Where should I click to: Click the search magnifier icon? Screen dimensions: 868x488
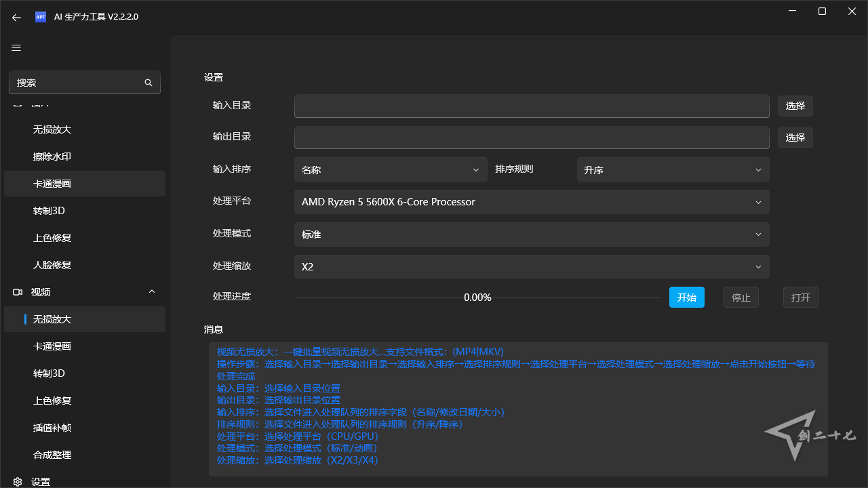coord(149,83)
